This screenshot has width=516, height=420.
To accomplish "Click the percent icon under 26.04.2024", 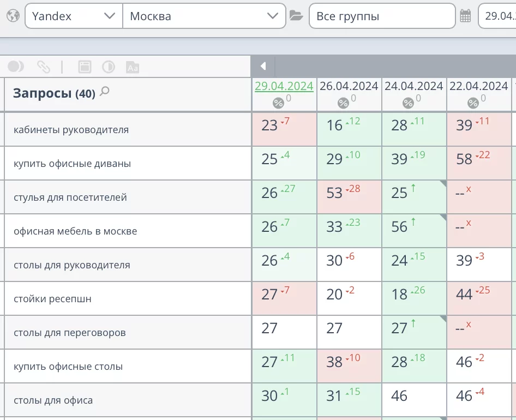I will 343,103.
